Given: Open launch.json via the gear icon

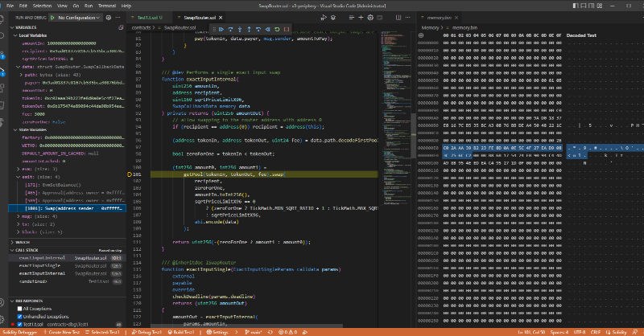Looking at the screenshot, I should point(109,18).
